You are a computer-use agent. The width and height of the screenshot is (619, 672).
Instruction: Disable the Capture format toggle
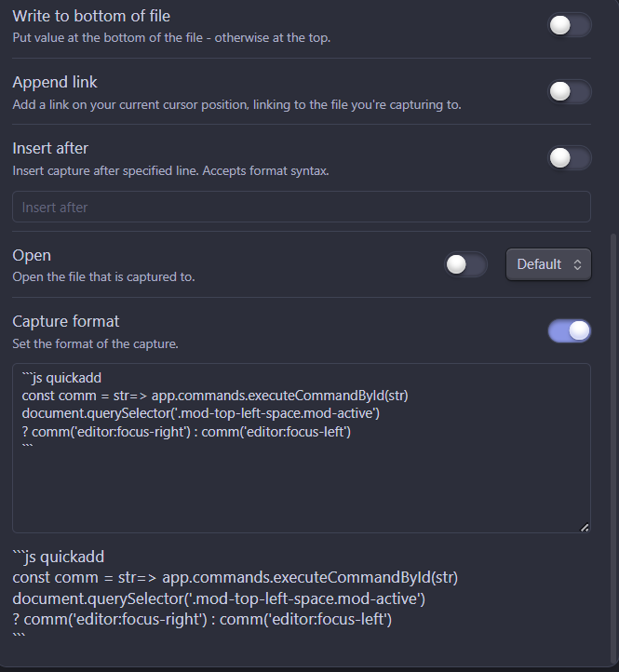click(x=570, y=330)
